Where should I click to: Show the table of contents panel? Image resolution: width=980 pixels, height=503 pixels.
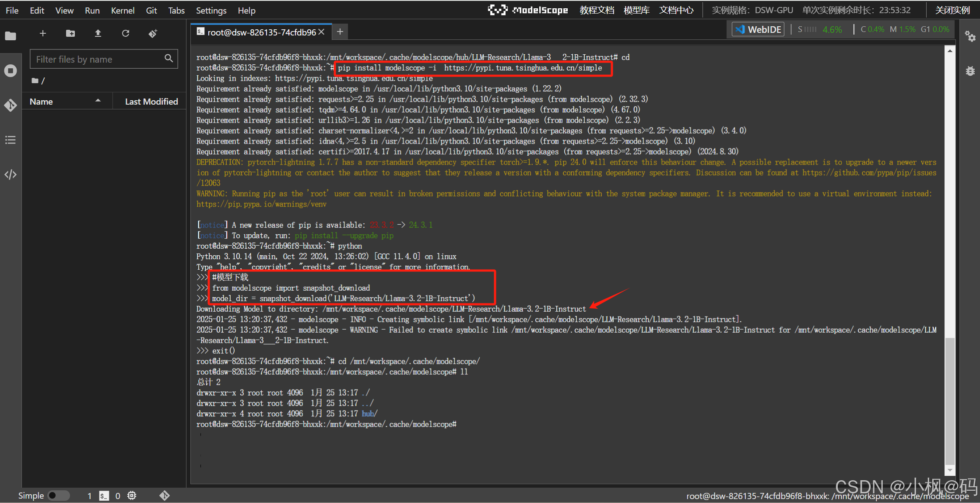pos(11,140)
